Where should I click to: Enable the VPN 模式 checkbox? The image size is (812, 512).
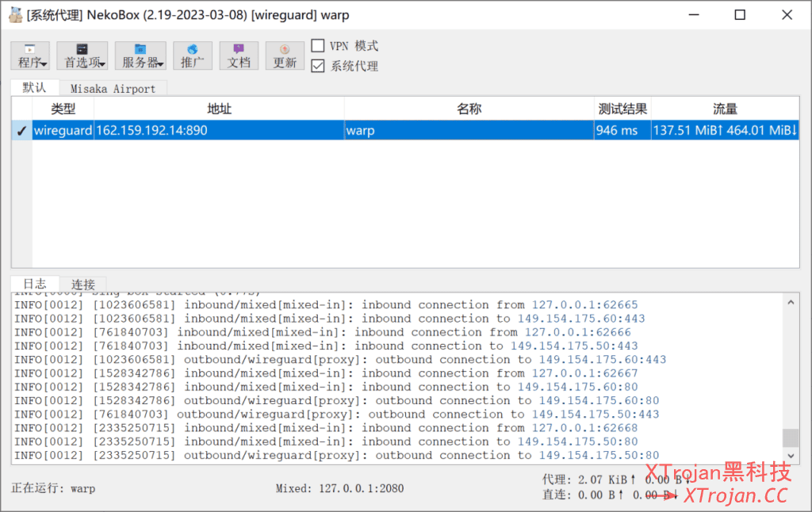coord(318,45)
